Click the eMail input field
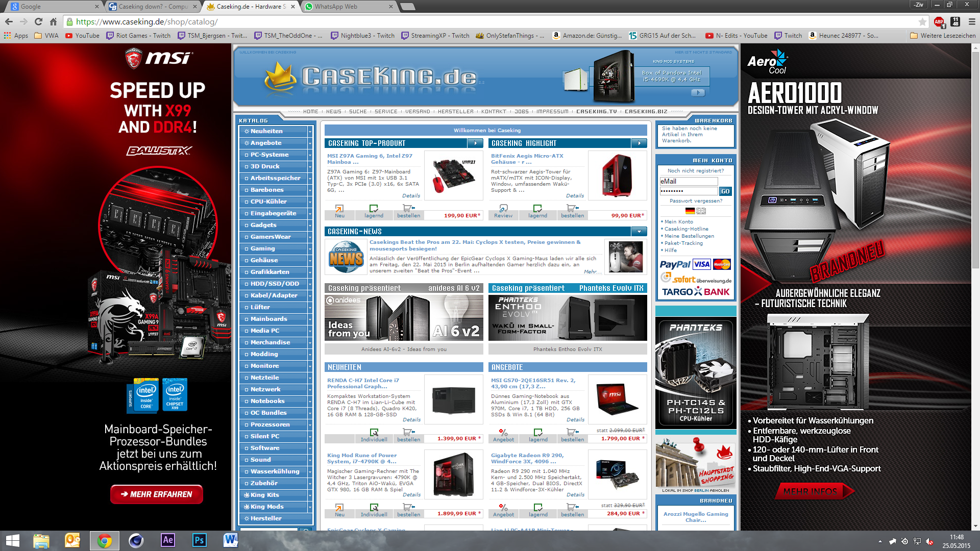 (x=689, y=181)
